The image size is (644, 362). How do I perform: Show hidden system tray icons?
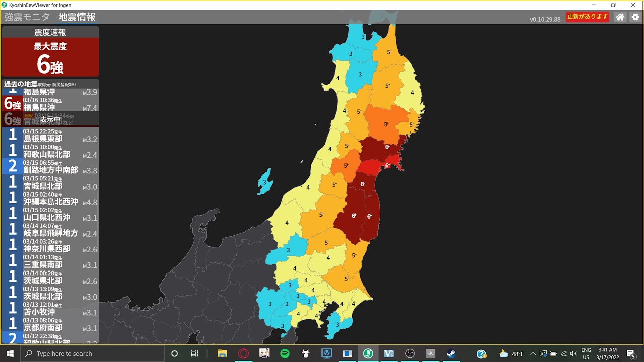[x=533, y=353]
